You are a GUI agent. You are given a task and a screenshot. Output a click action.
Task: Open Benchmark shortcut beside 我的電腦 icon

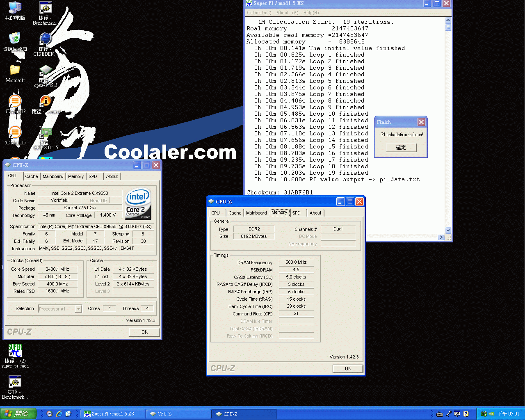click(x=45, y=13)
